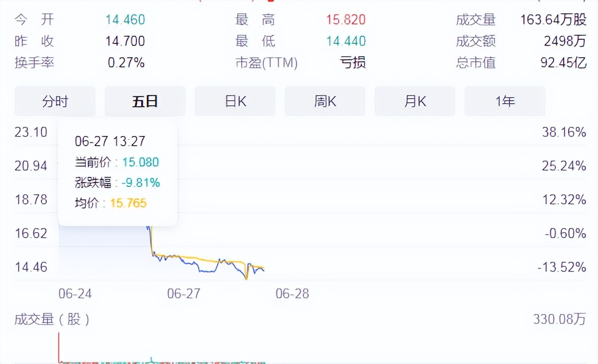The width and height of the screenshot is (598, 364).
Task: Select the 1年 one-year chart tab
Action: (504, 101)
